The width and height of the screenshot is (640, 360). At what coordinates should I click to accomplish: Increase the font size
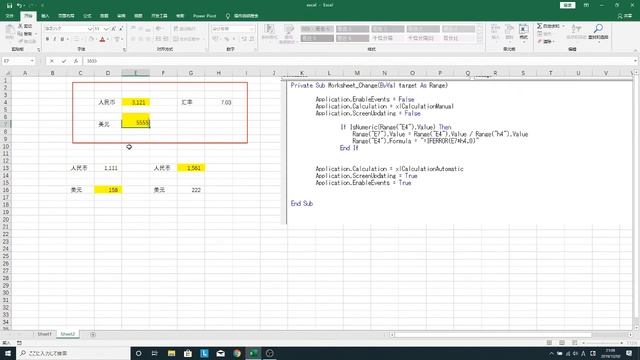coord(113,29)
